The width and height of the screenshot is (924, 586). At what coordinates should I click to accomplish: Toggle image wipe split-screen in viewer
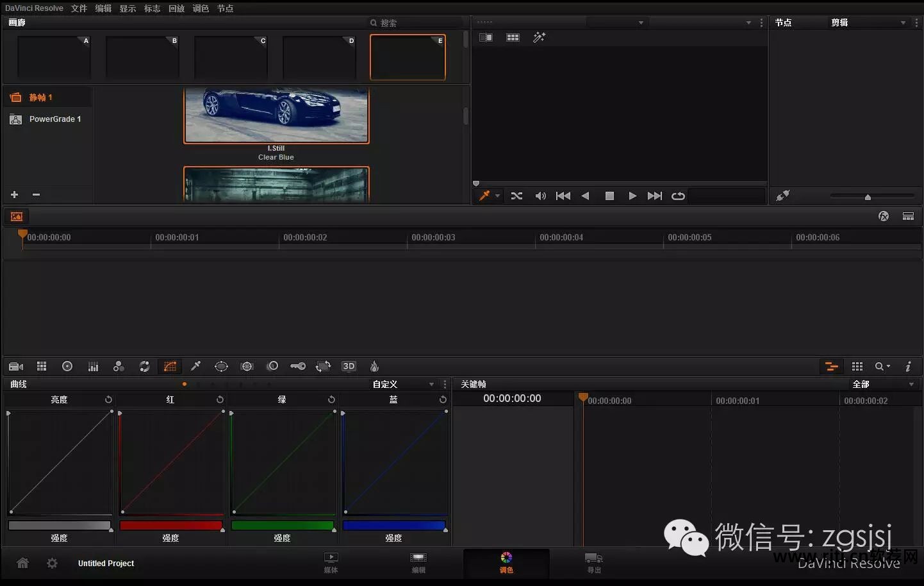486,37
